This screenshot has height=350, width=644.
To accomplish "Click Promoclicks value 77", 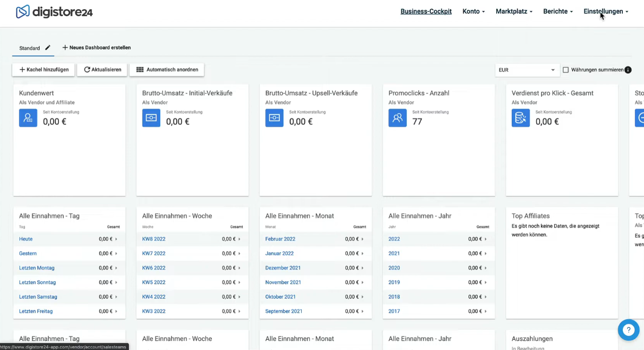I will point(417,122).
